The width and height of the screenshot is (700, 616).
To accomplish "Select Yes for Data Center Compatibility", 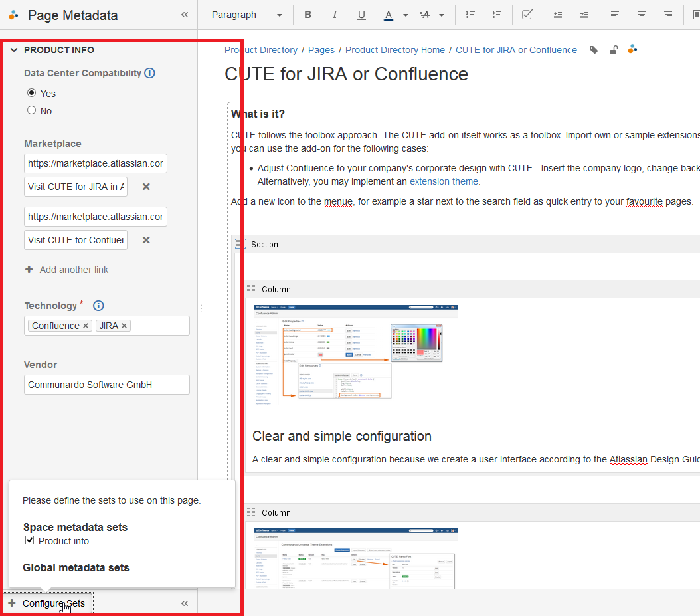I will [x=31, y=93].
